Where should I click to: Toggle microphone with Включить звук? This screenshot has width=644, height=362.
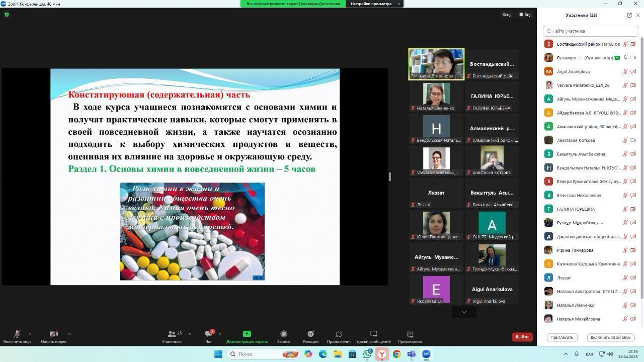click(17, 334)
